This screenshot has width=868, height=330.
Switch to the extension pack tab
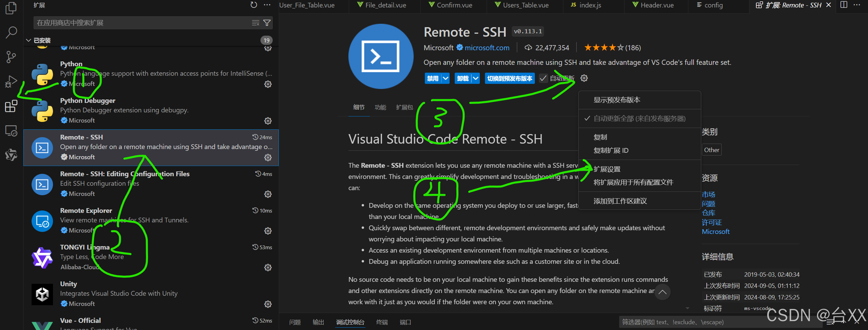coord(404,107)
